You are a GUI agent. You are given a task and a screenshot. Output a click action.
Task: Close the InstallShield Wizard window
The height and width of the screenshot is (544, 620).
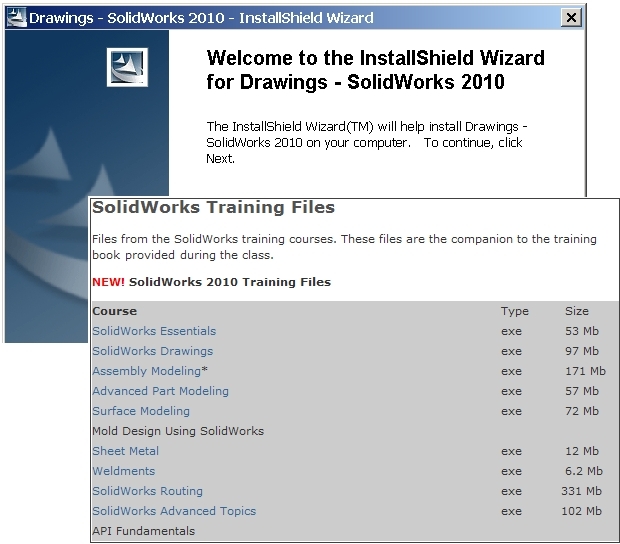571,17
